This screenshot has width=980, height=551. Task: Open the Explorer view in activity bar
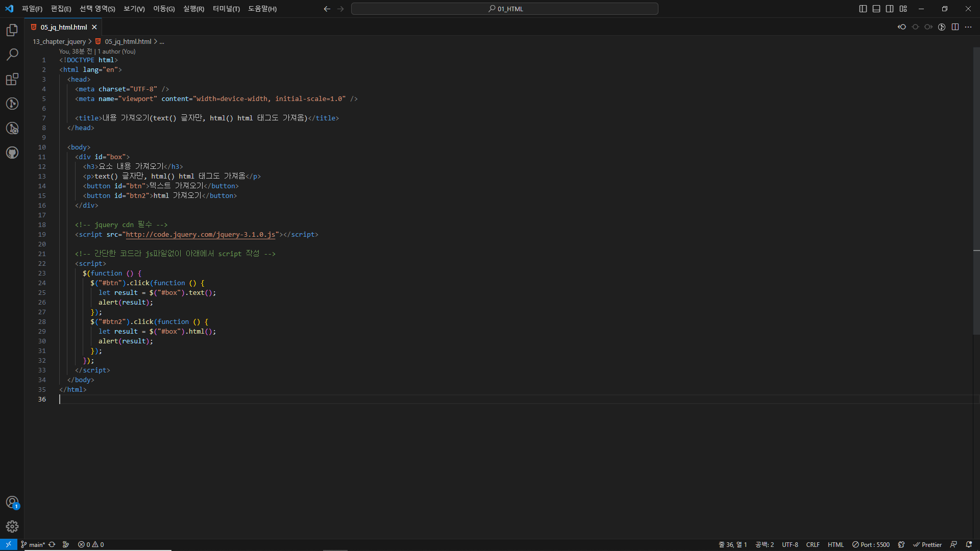pyautogui.click(x=12, y=30)
